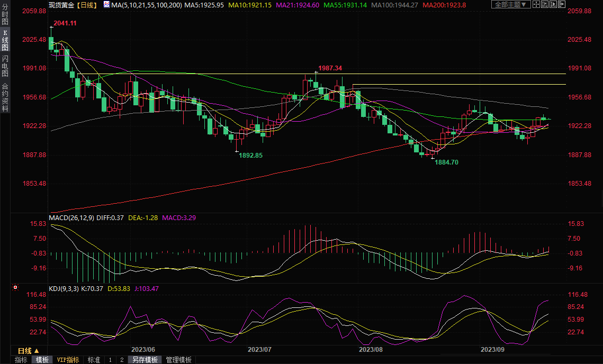Click the 1884.70 low price marker
This screenshot has height=364, width=603.
point(446,162)
